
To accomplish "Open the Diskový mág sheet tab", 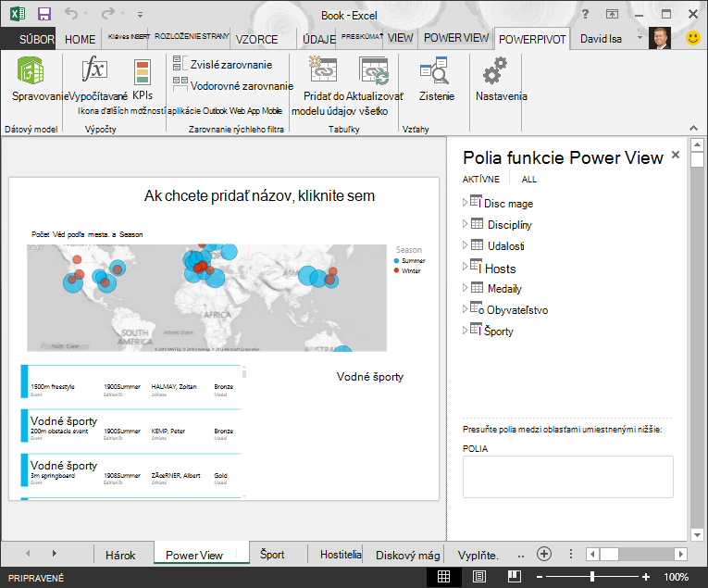I will point(407,555).
